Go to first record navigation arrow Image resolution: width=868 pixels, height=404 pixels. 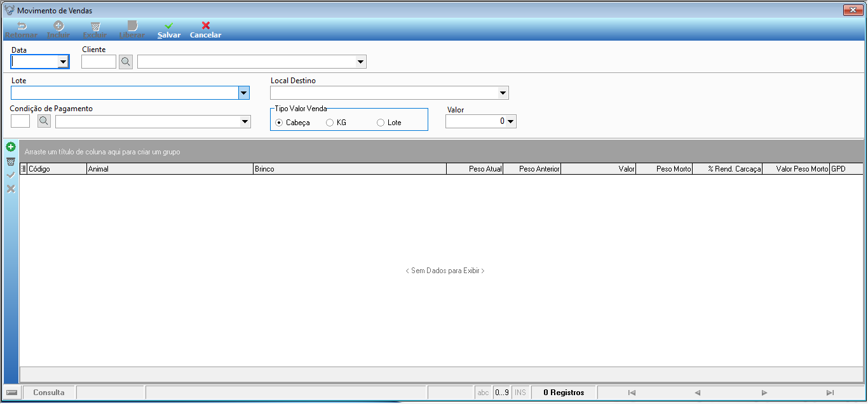click(x=632, y=393)
